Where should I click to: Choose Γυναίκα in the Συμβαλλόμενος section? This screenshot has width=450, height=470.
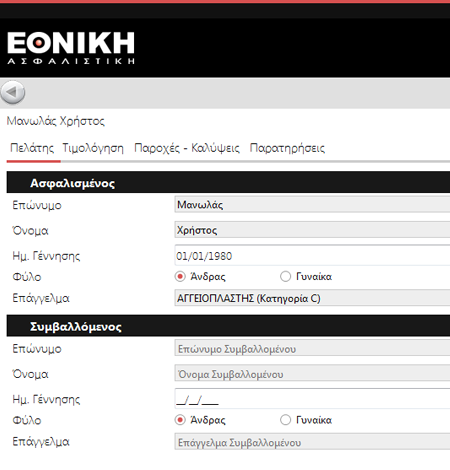click(285, 420)
